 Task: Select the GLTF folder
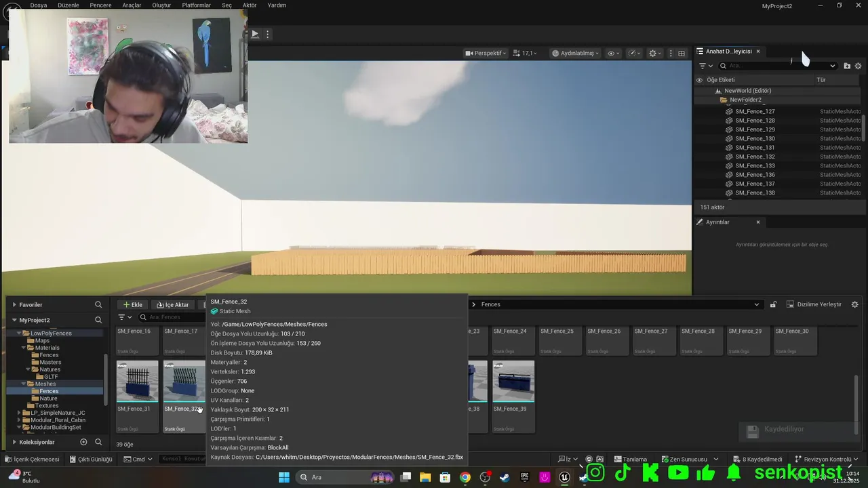click(x=51, y=377)
